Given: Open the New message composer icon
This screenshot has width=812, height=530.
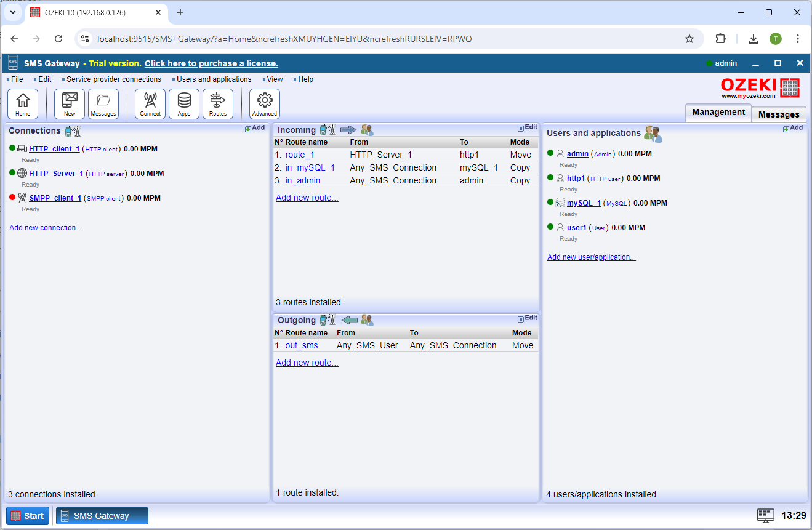Looking at the screenshot, I should pyautogui.click(x=69, y=103).
